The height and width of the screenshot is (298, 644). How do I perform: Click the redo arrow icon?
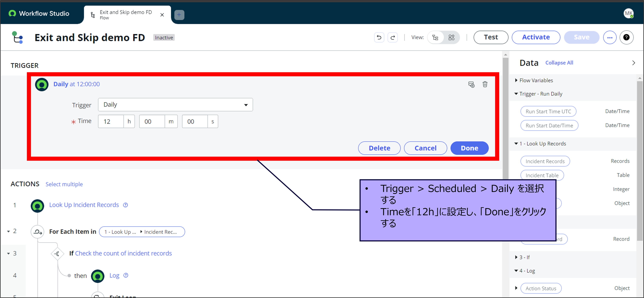tap(393, 38)
